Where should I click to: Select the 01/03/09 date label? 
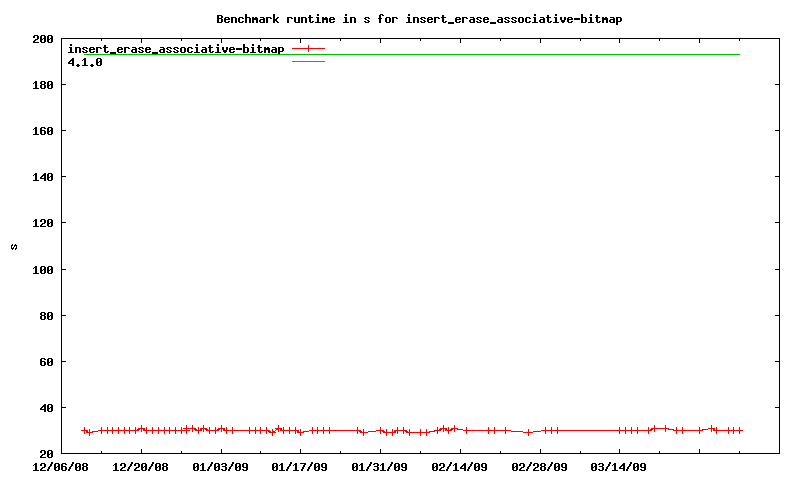click(x=221, y=467)
